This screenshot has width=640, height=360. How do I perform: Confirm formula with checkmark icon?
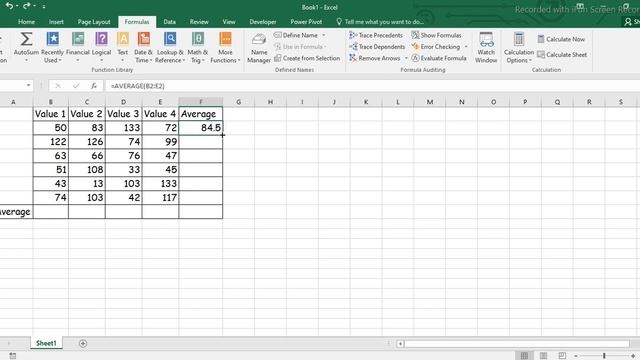pos(76,86)
